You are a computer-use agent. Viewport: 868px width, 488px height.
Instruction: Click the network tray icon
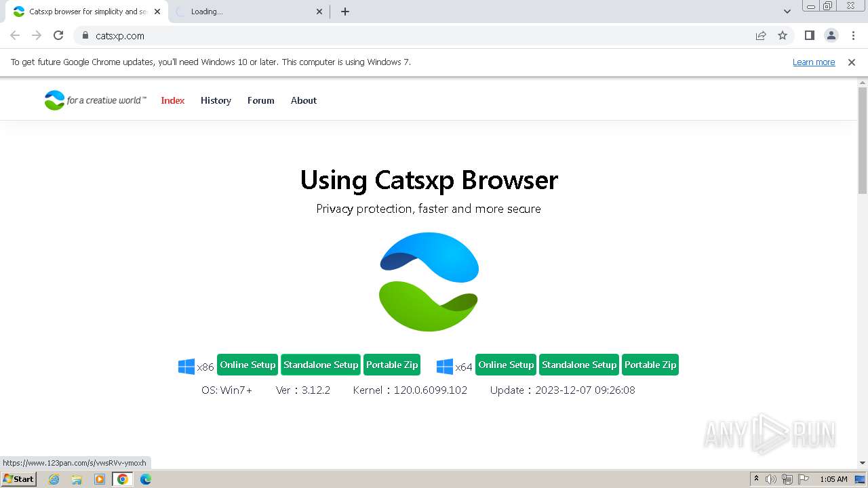tap(787, 479)
